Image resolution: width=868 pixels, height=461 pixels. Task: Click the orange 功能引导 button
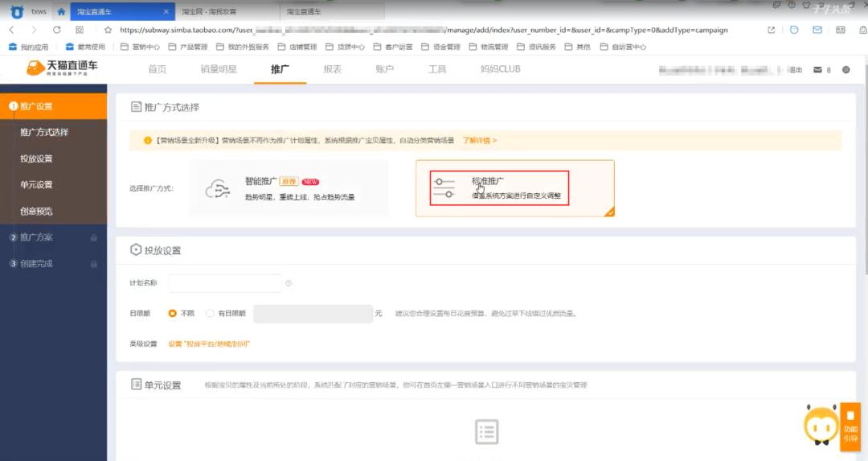(x=850, y=427)
